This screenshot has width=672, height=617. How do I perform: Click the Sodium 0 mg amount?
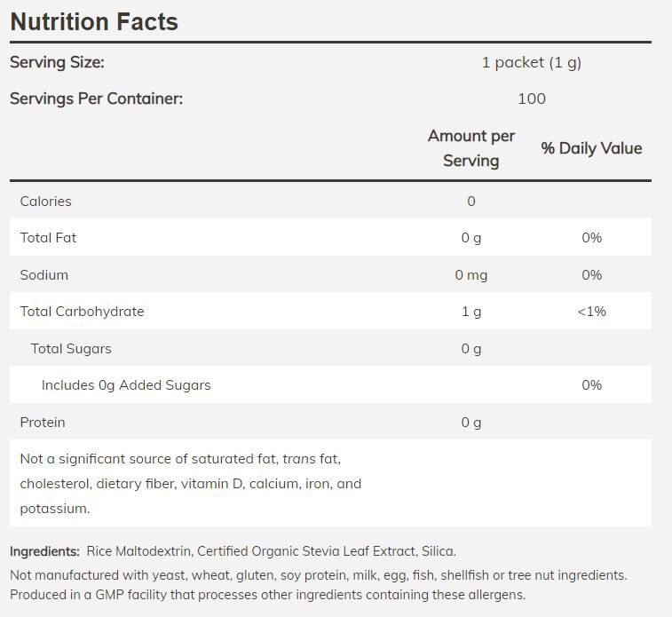click(470, 275)
